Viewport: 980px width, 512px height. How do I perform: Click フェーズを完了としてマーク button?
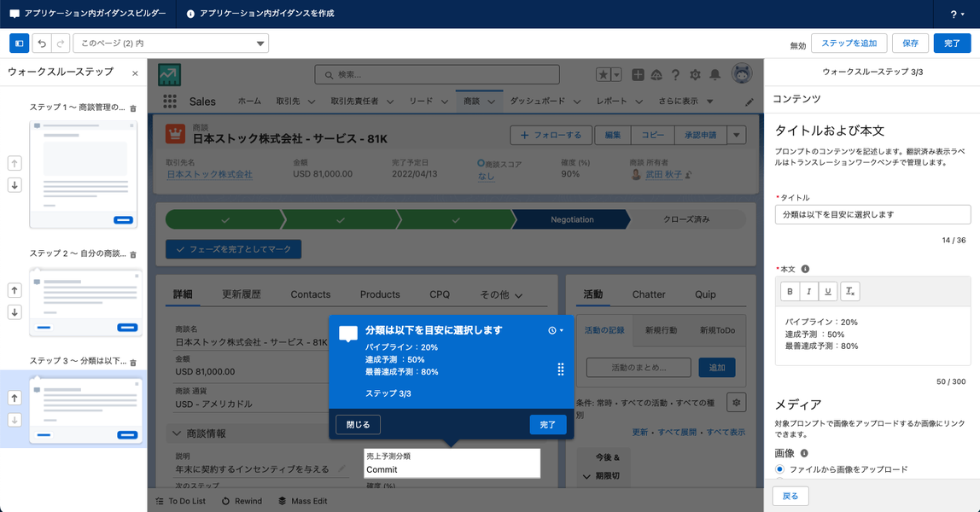pos(233,249)
